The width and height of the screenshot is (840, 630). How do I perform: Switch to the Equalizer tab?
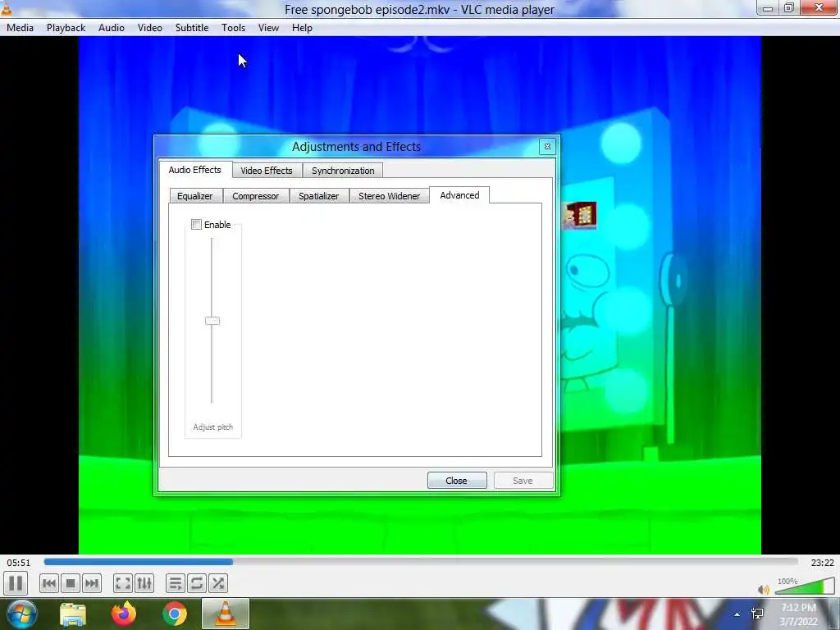click(x=195, y=196)
